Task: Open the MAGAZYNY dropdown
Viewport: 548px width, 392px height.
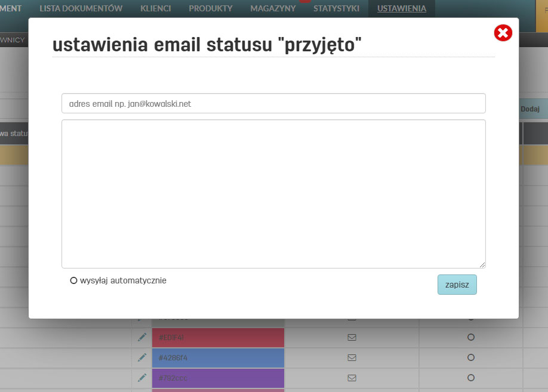Action: (272, 9)
